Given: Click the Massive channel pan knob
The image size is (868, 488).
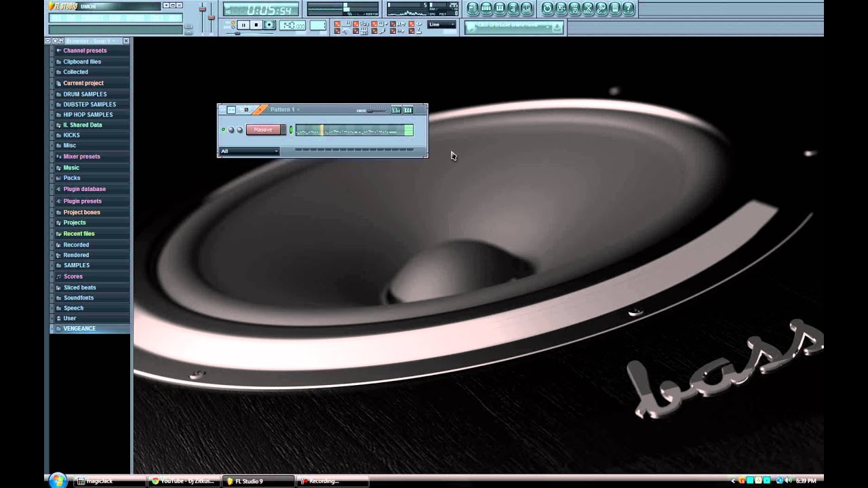Looking at the screenshot, I should point(231,129).
